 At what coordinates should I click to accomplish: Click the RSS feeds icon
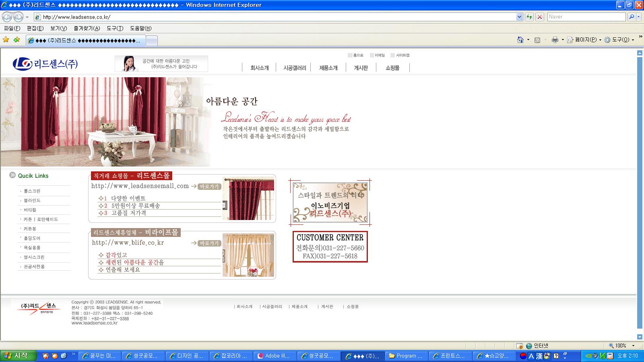(537, 40)
